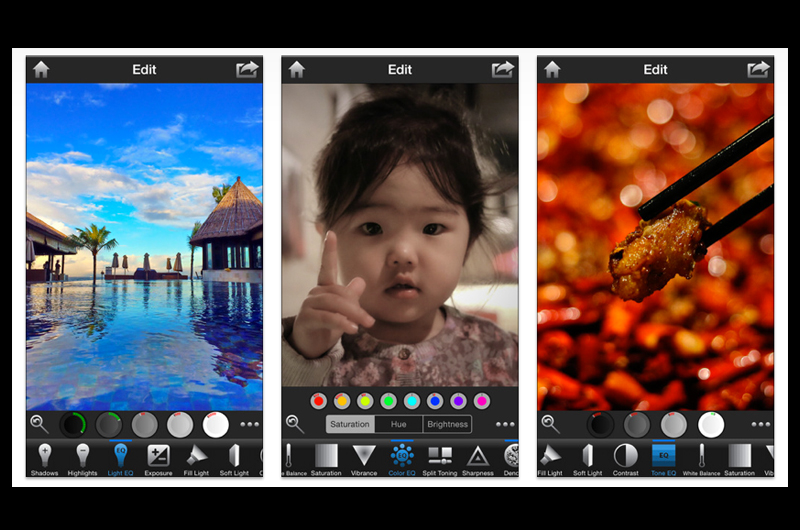800x530 pixels.
Task: Select Fill Light tool in left screen
Action: pyautogui.click(x=196, y=460)
